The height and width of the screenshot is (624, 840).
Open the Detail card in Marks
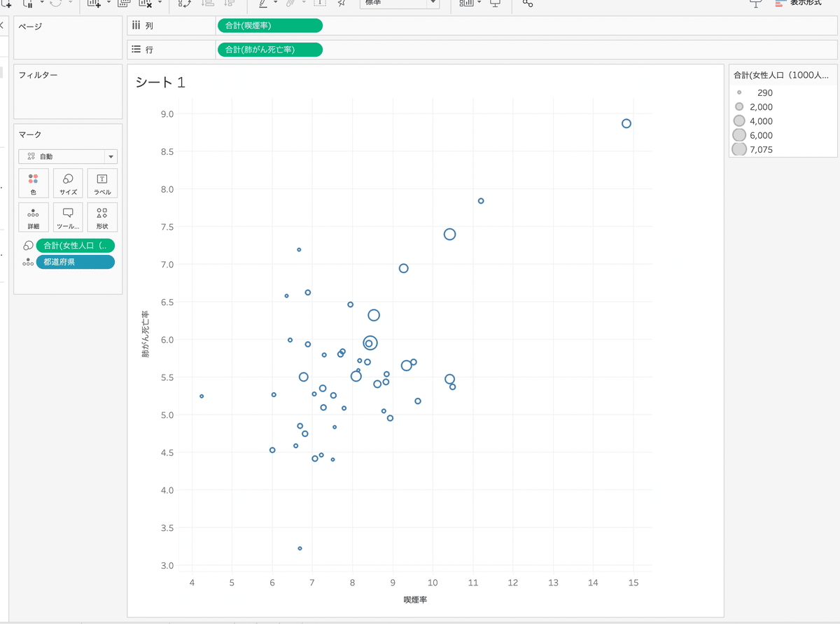(34, 217)
